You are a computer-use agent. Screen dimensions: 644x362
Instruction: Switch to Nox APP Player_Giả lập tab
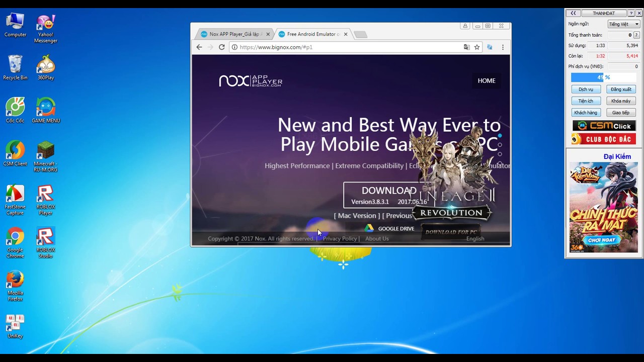(234, 34)
